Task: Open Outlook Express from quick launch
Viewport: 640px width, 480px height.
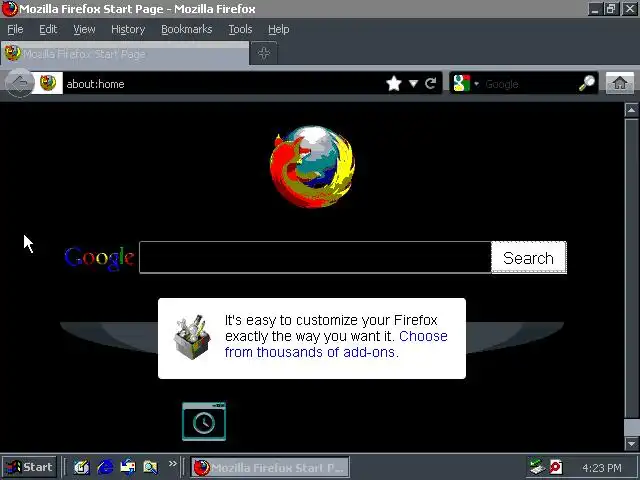Action: click(128, 467)
